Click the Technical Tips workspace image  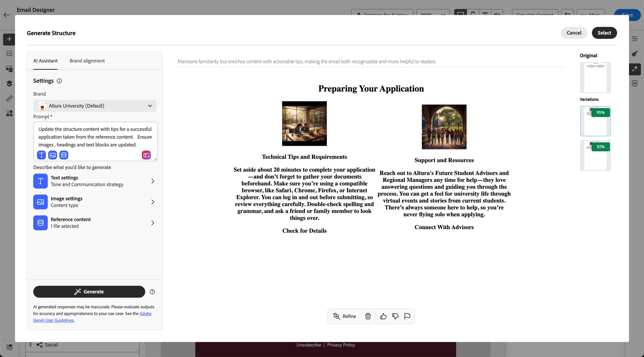click(304, 123)
